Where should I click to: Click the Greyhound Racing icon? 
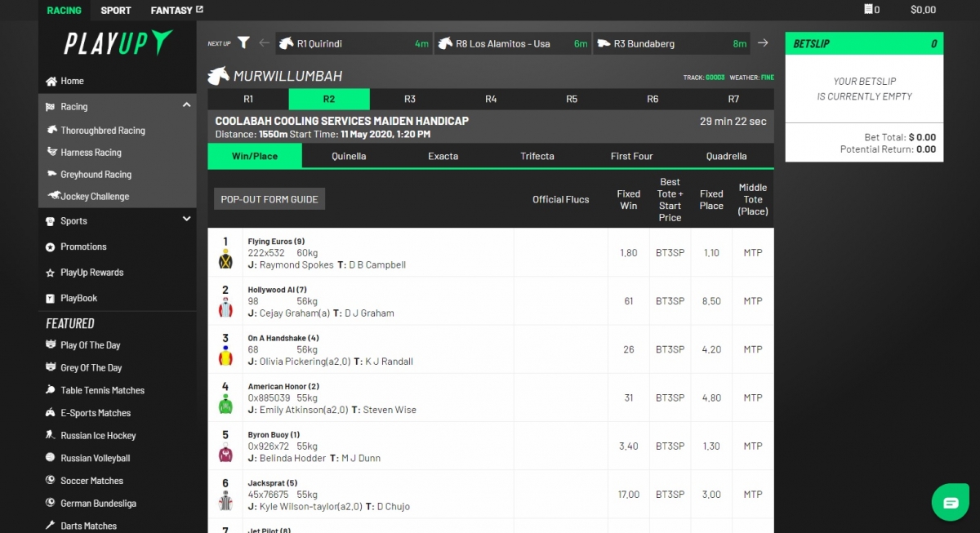pyautogui.click(x=54, y=175)
